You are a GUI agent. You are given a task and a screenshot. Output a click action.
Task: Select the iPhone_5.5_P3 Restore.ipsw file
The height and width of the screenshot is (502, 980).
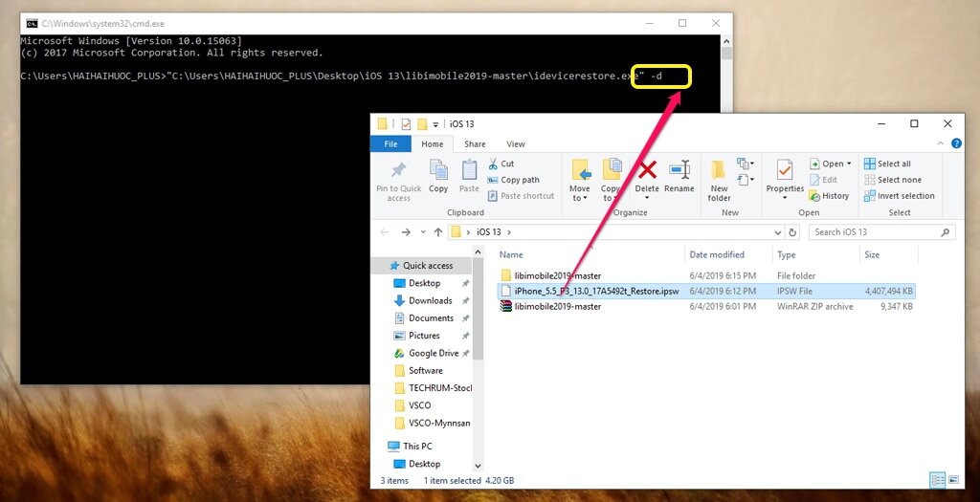pyautogui.click(x=706, y=291)
